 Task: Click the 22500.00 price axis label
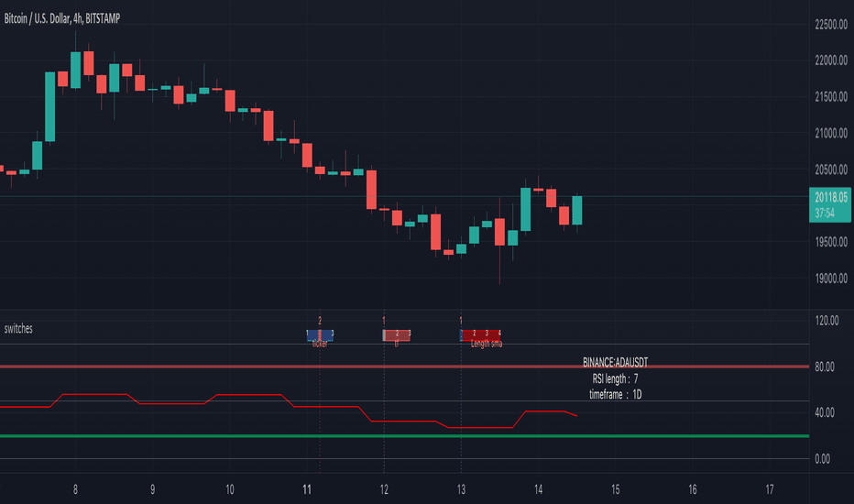pyautogui.click(x=830, y=24)
